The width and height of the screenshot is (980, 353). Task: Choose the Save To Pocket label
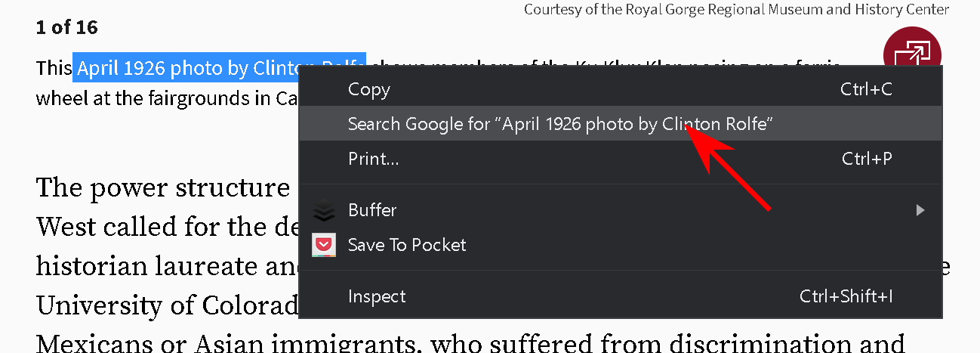pyautogui.click(x=407, y=245)
